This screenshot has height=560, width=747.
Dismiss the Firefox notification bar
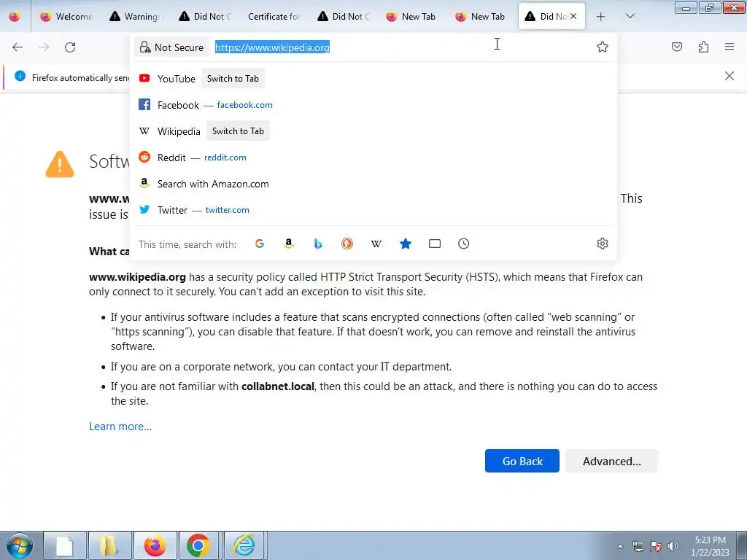click(729, 76)
